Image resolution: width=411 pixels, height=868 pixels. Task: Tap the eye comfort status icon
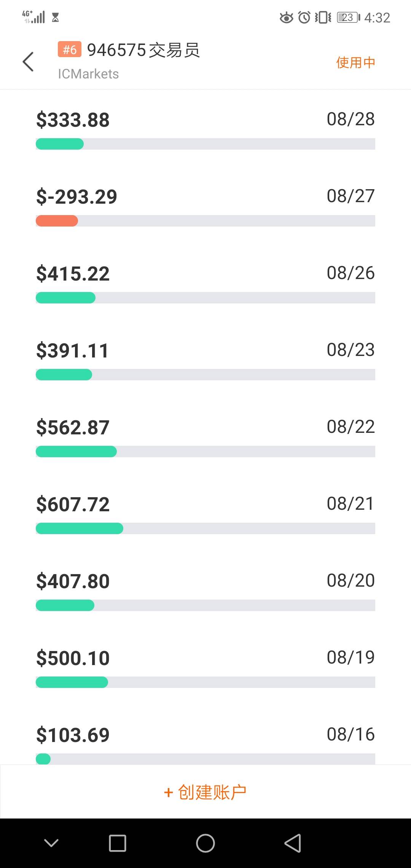tap(286, 18)
